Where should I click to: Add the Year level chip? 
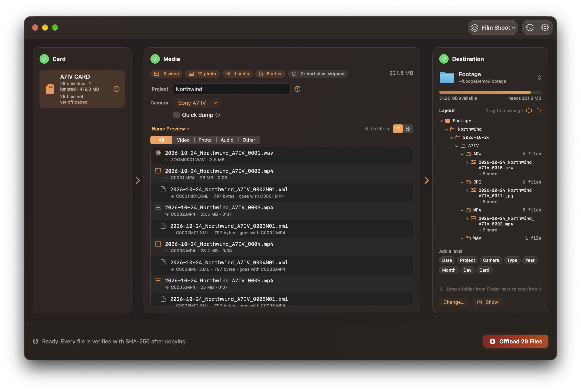click(x=530, y=260)
